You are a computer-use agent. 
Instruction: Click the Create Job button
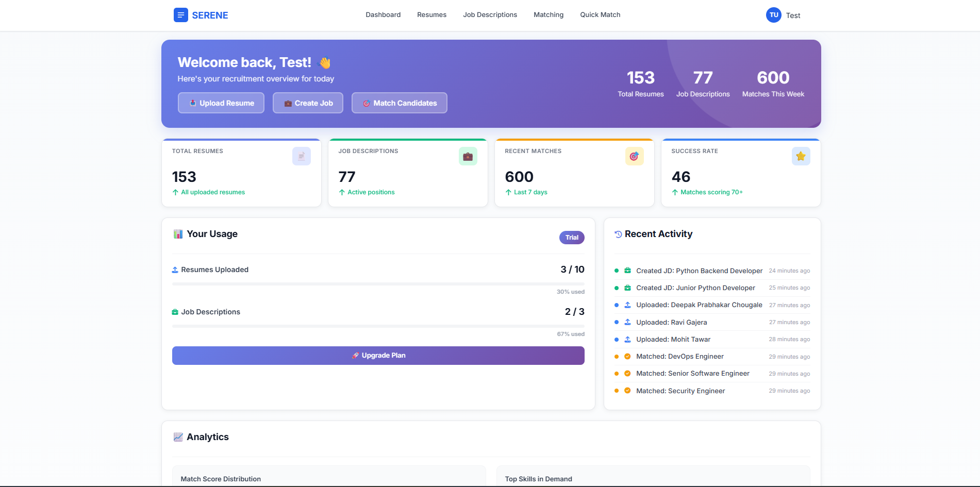pyautogui.click(x=308, y=103)
